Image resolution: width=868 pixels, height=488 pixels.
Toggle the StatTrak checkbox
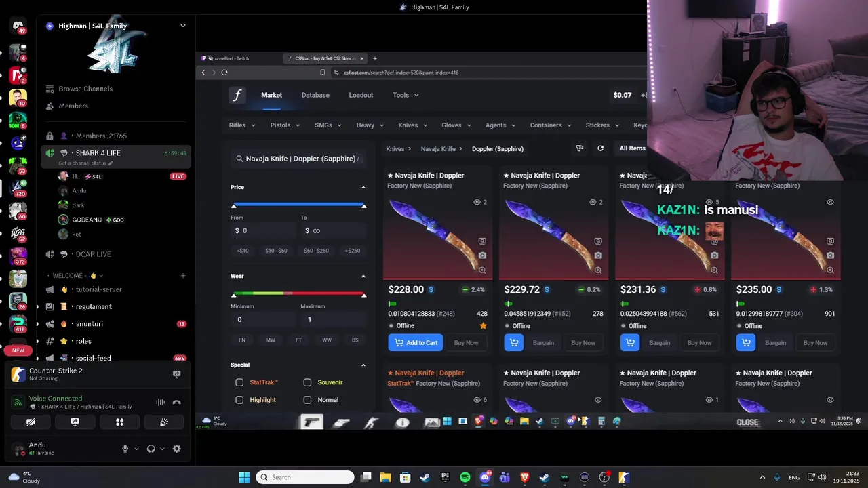pos(239,382)
